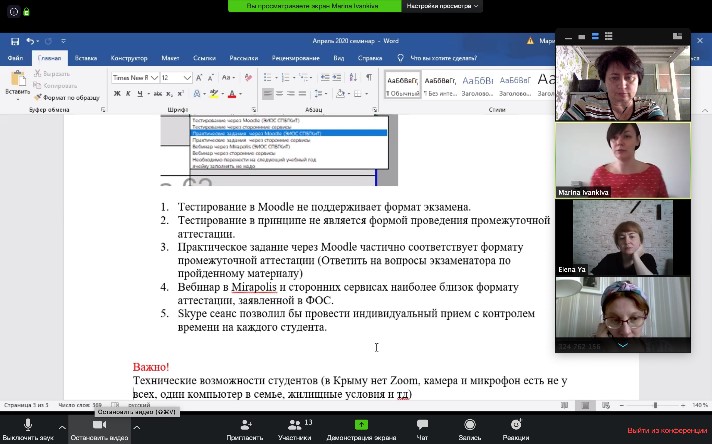Screen dimensions: 712x444
Task: Click the Justify alignment icon
Action: tap(302, 94)
